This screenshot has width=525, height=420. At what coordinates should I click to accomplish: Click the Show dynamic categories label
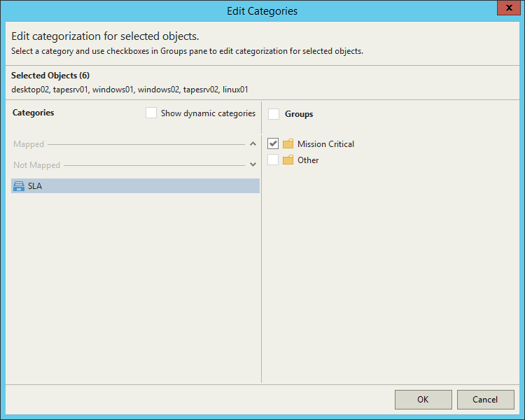208,113
